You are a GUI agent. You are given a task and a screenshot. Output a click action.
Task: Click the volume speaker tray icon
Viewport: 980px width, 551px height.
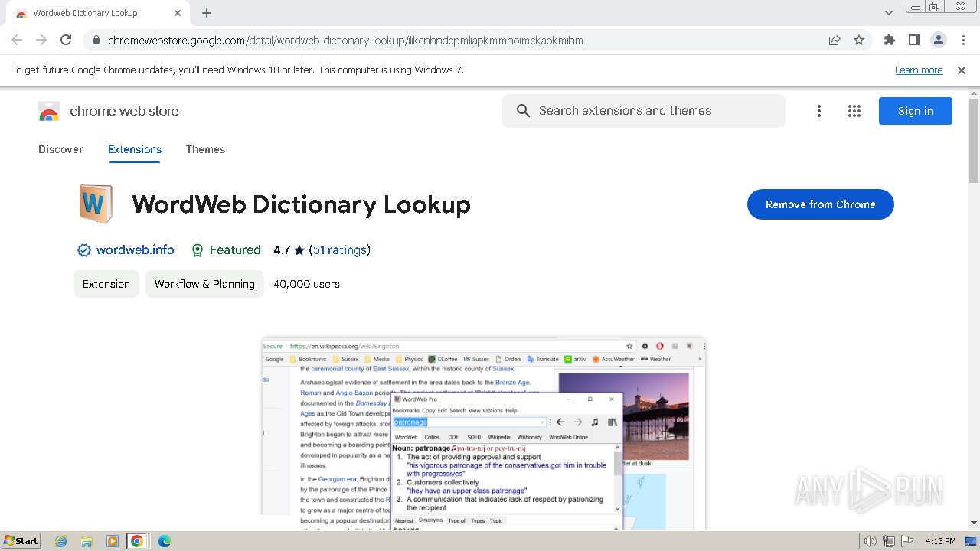871,541
